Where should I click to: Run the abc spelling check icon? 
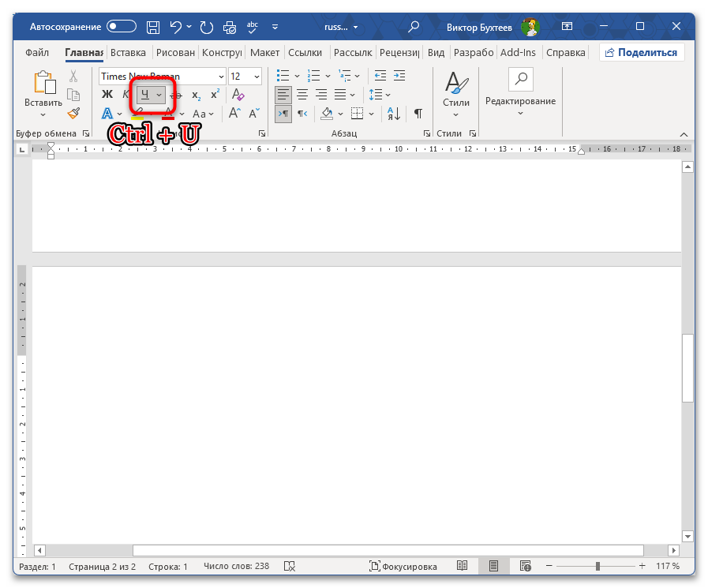[x=253, y=27]
